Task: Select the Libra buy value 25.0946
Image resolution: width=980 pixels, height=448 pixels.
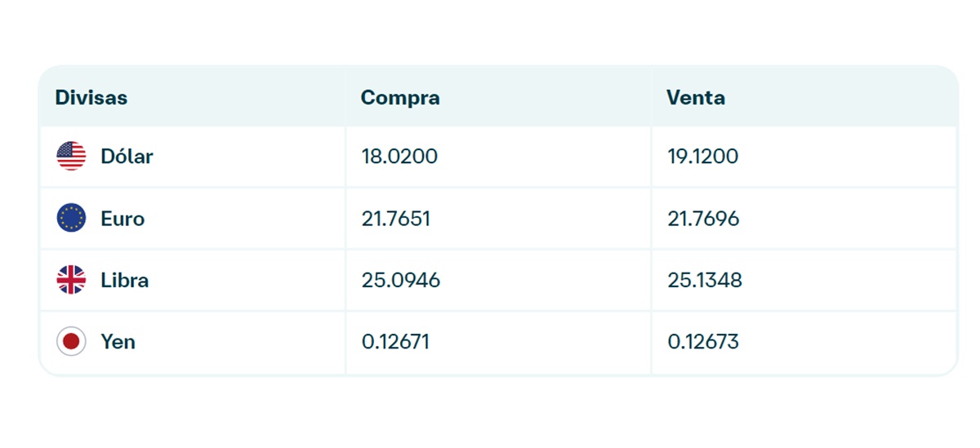Action: coord(401,280)
